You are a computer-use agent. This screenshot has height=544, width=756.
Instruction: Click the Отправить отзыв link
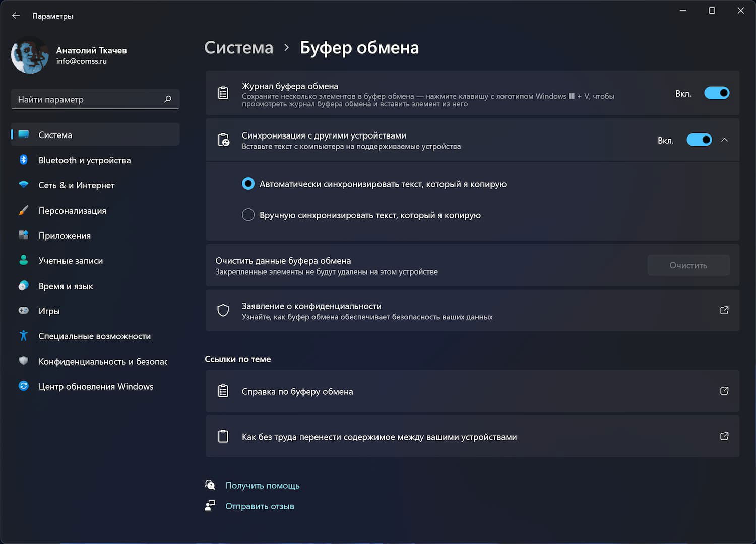[260, 506]
